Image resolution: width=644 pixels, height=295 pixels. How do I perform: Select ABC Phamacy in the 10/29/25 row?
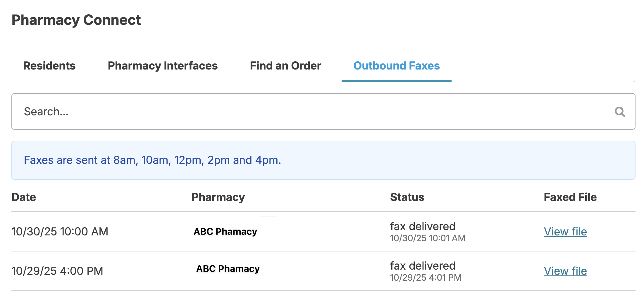click(x=228, y=269)
